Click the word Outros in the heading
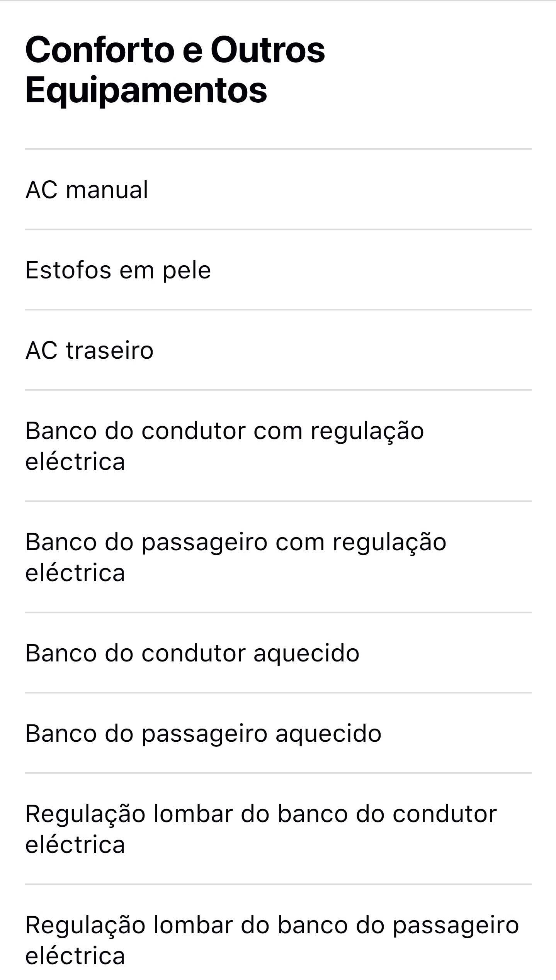Viewport: 556px width, 980px height. tap(268, 50)
